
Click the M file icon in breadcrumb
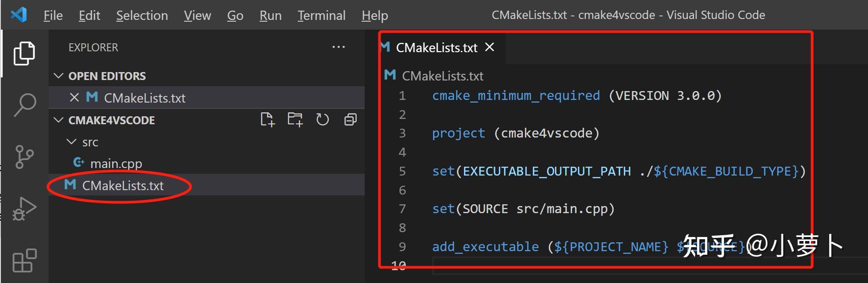(390, 75)
